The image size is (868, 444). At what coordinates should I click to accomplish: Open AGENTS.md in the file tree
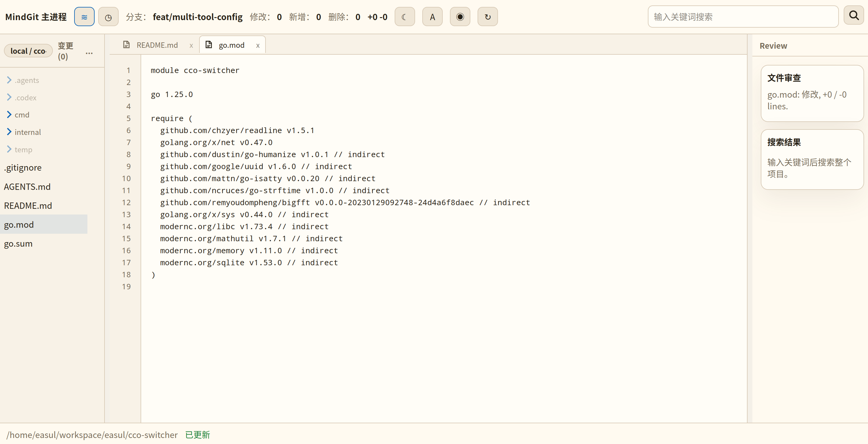click(x=27, y=187)
